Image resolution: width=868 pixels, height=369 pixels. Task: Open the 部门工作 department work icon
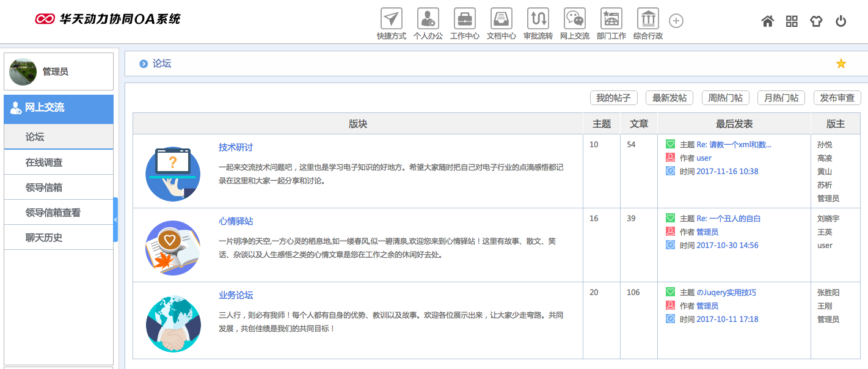click(611, 18)
